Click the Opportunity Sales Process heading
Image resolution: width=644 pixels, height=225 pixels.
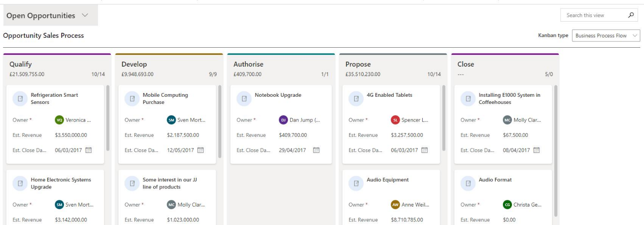point(43,36)
